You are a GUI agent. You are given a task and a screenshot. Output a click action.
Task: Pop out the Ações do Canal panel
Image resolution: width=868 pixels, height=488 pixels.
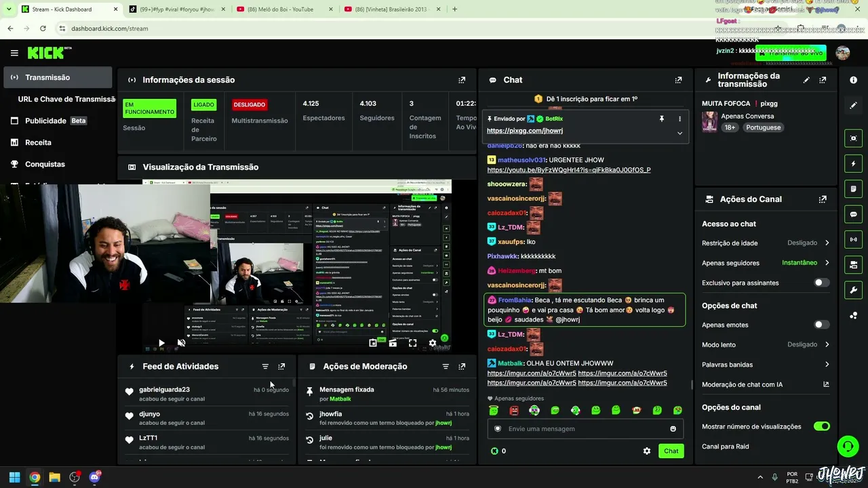tap(823, 199)
